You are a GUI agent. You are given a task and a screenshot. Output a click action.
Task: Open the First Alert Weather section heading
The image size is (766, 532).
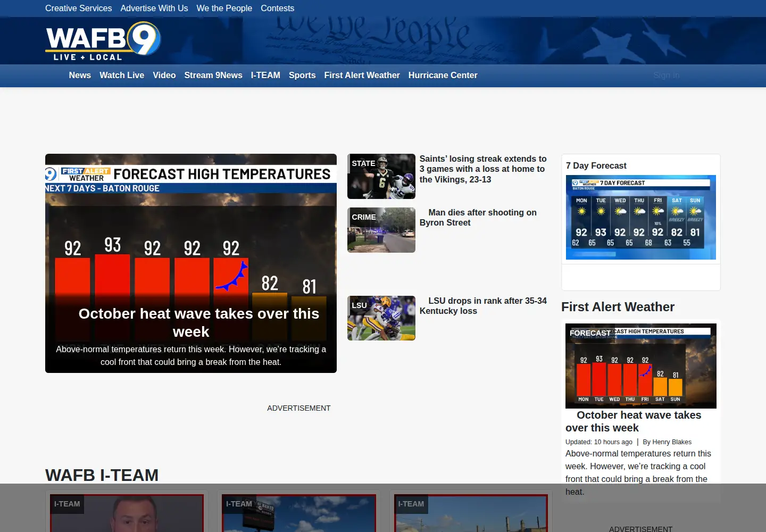tap(618, 307)
